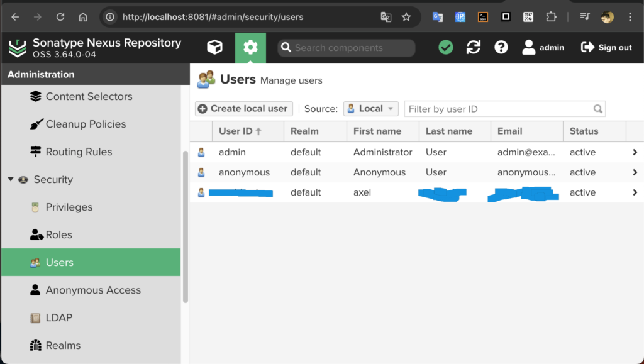Open the Browse cube icon in header
The image size is (644, 364).
click(x=215, y=48)
